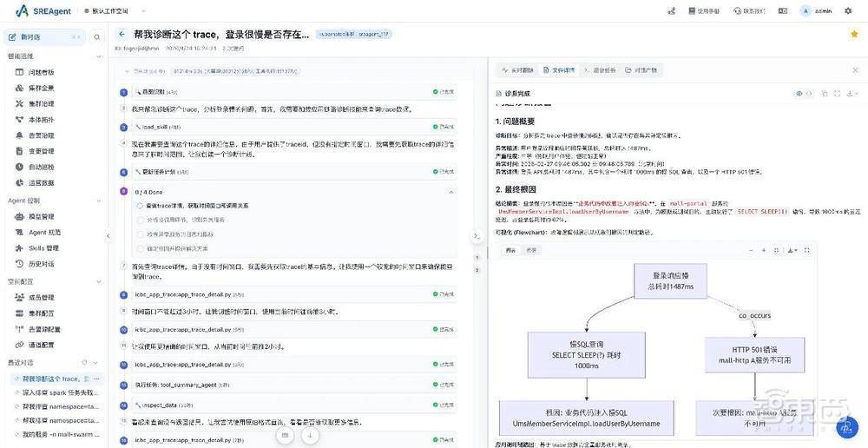The height and width of the screenshot is (448, 868).
Task: Select the fourth unchecked task plan item
Action: (x=140, y=248)
